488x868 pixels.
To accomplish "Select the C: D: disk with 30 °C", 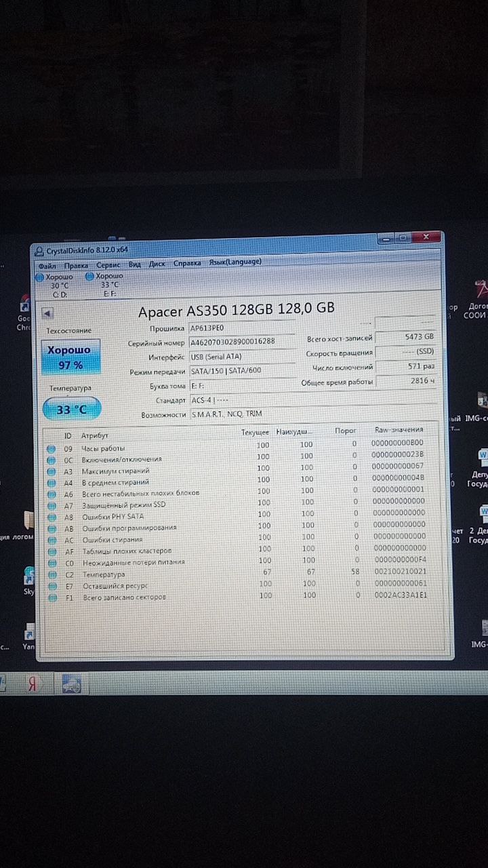I will (x=56, y=285).
